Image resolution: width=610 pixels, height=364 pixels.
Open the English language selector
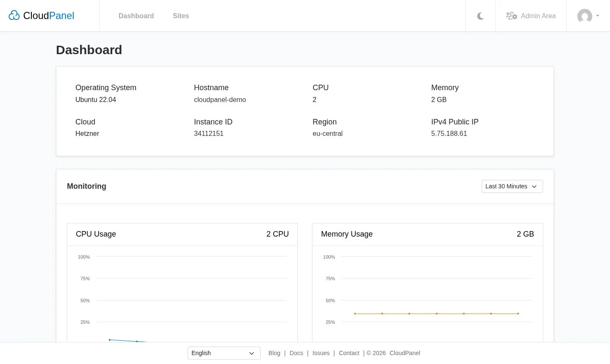coord(224,353)
